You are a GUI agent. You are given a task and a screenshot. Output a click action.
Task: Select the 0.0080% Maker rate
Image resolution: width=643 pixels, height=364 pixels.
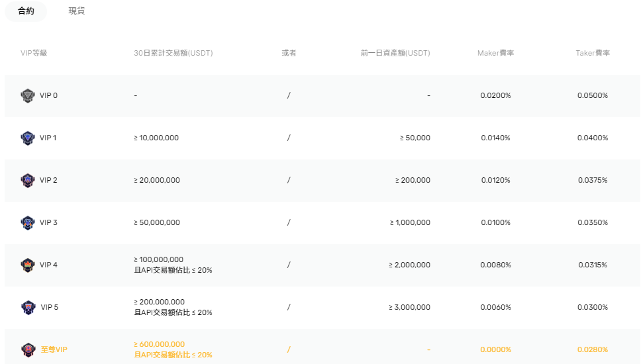[495, 265]
